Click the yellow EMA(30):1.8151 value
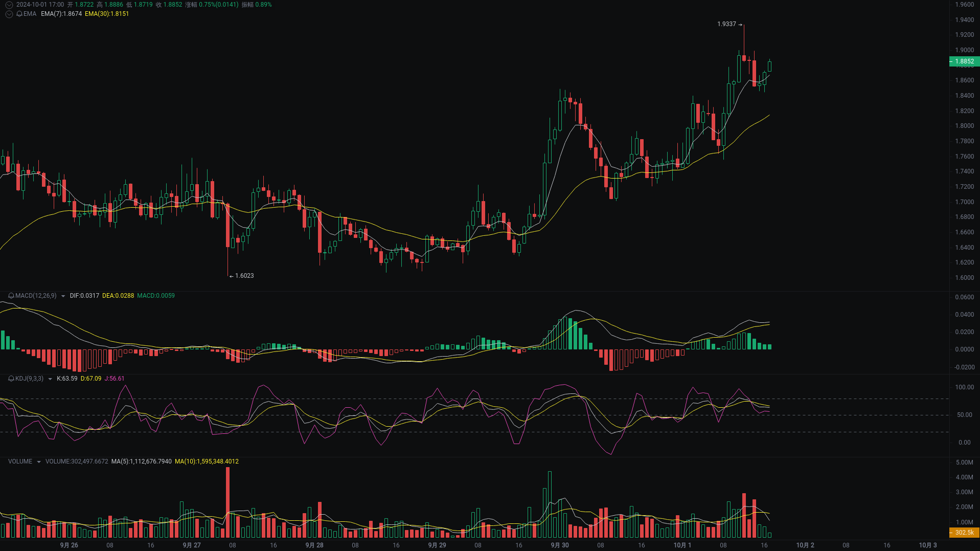The image size is (980, 551). pyautogui.click(x=107, y=14)
